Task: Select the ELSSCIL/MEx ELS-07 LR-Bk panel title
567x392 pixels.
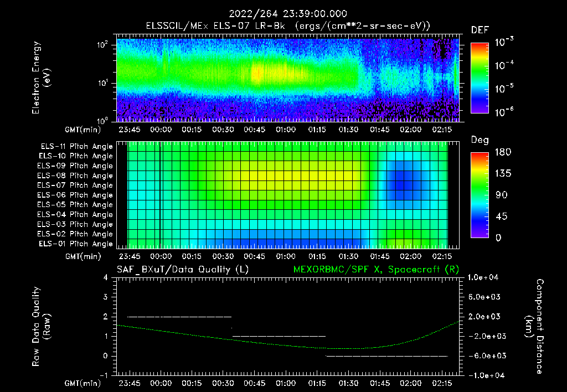Action: tap(288, 26)
